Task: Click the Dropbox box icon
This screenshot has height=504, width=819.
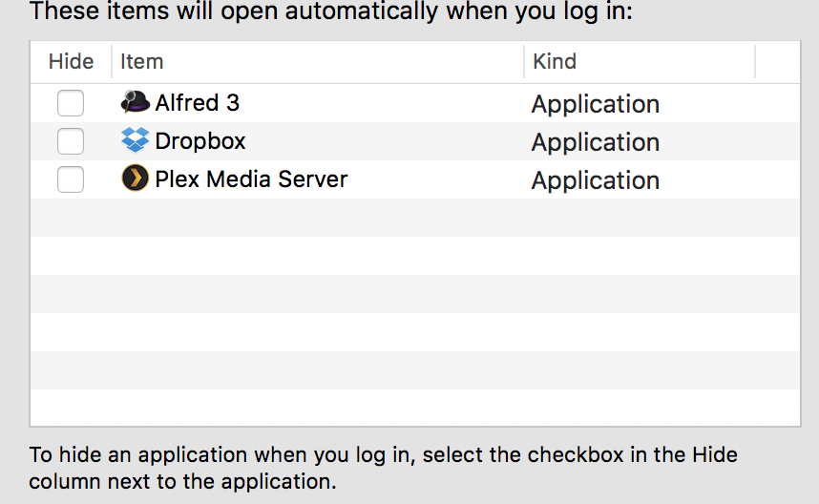Action: 136,140
